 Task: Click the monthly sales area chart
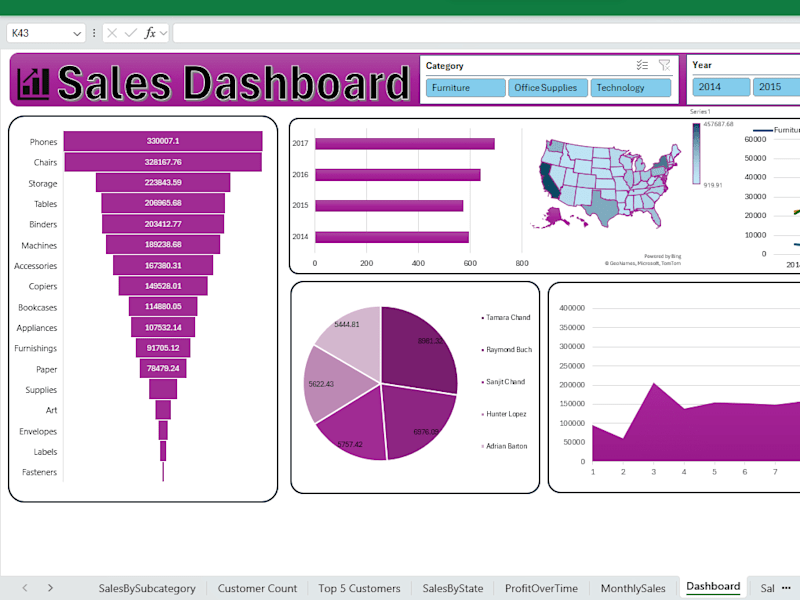[x=696, y=429]
